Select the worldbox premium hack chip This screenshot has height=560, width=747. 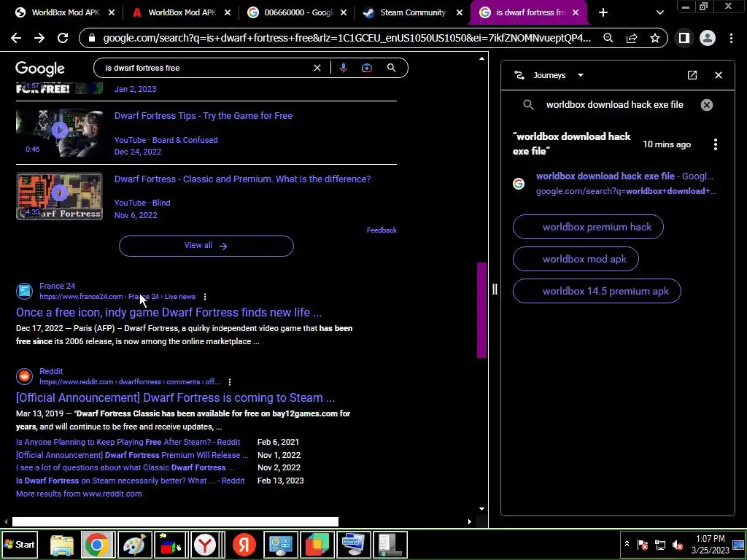(588, 227)
